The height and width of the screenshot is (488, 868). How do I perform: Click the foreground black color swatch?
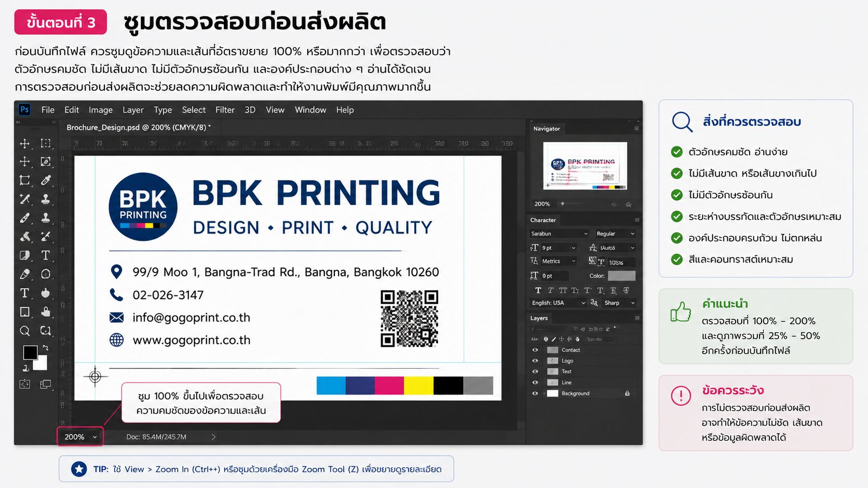point(30,352)
